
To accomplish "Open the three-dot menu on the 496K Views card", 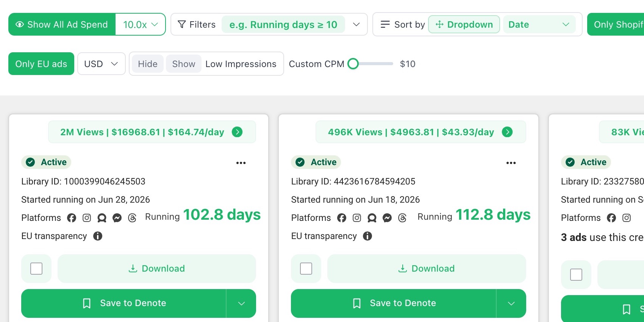I will click(x=511, y=163).
